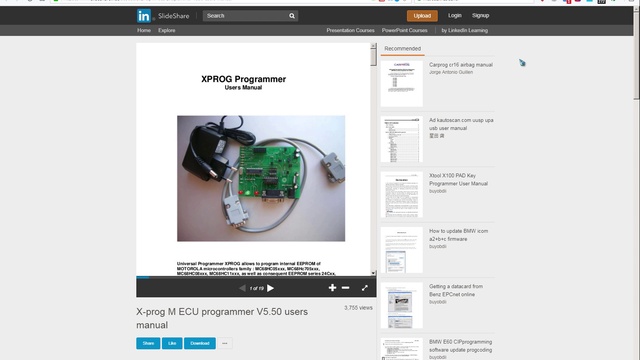
Task: Zoom out with the minus icon
Action: click(345, 288)
